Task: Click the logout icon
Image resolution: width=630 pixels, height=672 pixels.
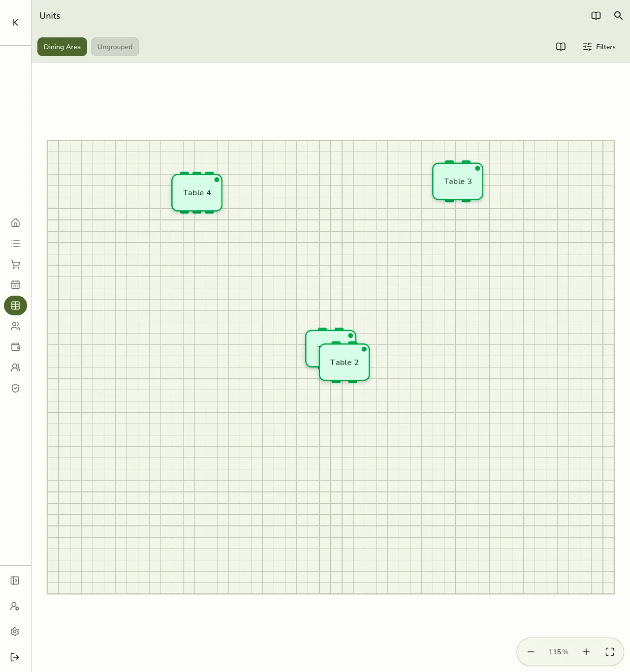Action: 15,657
